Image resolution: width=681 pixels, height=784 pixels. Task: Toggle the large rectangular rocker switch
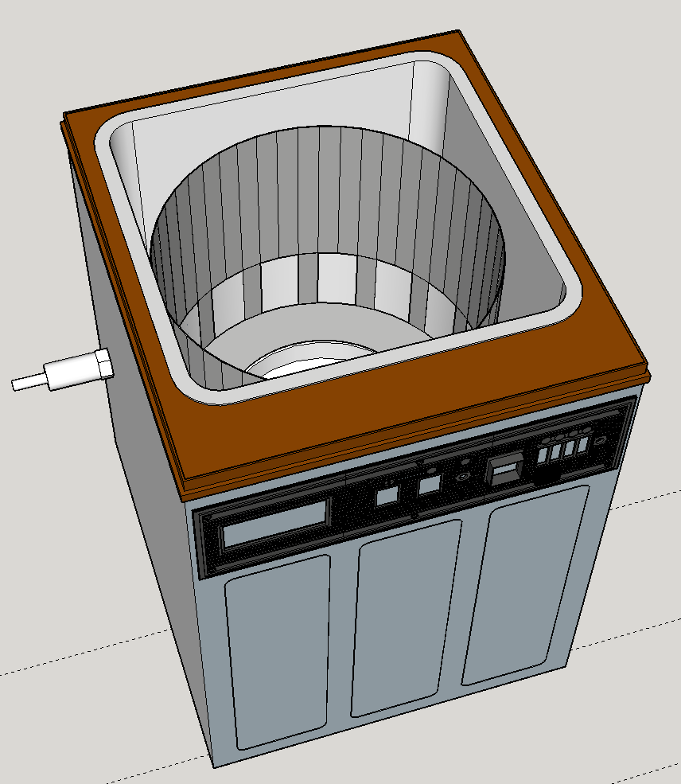[505, 470]
